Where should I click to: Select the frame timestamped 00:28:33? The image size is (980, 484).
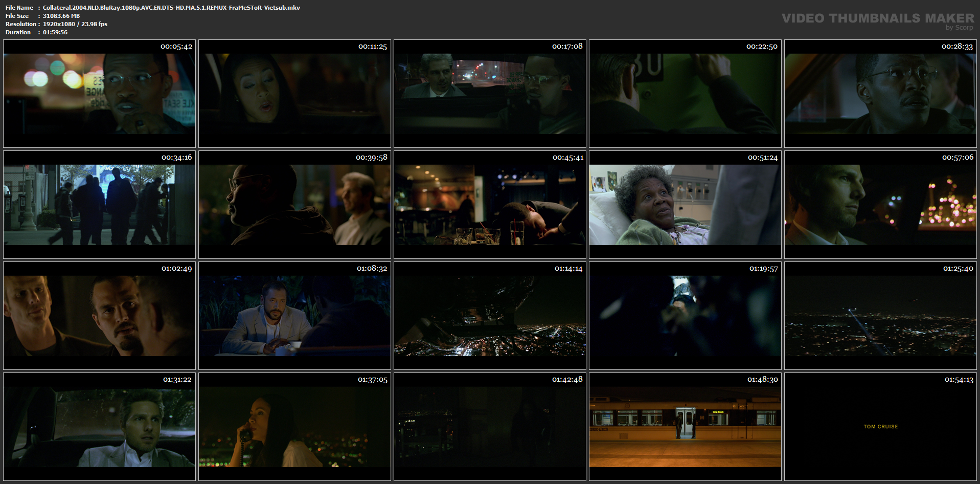point(880,94)
